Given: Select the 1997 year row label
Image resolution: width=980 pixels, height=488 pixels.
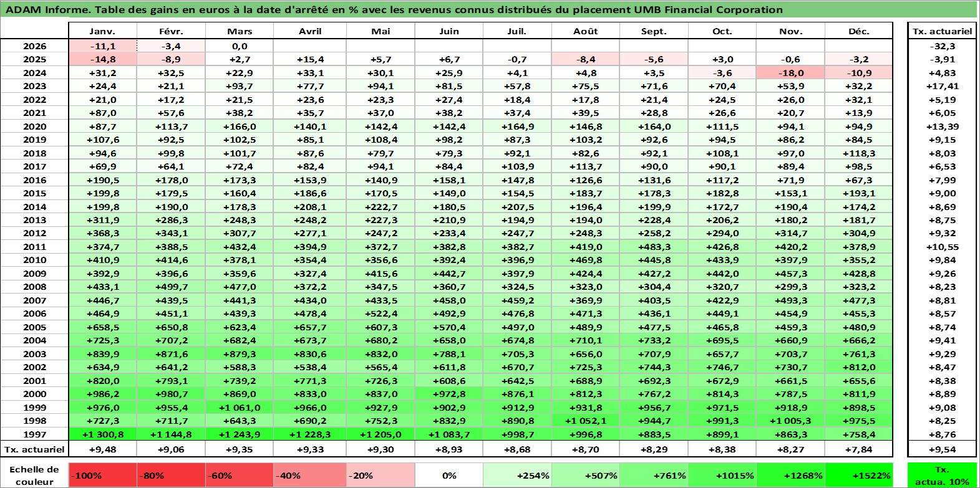Looking at the screenshot, I should (x=34, y=434).
